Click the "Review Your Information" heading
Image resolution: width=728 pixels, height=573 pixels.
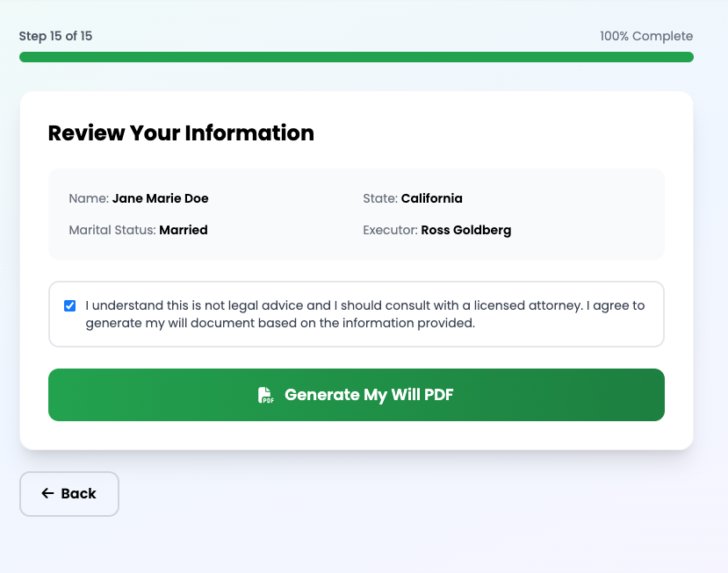click(x=181, y=133)
